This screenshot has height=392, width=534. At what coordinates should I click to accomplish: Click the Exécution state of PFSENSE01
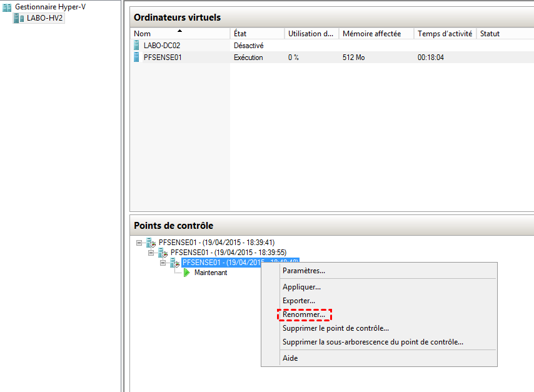(248, 58)
